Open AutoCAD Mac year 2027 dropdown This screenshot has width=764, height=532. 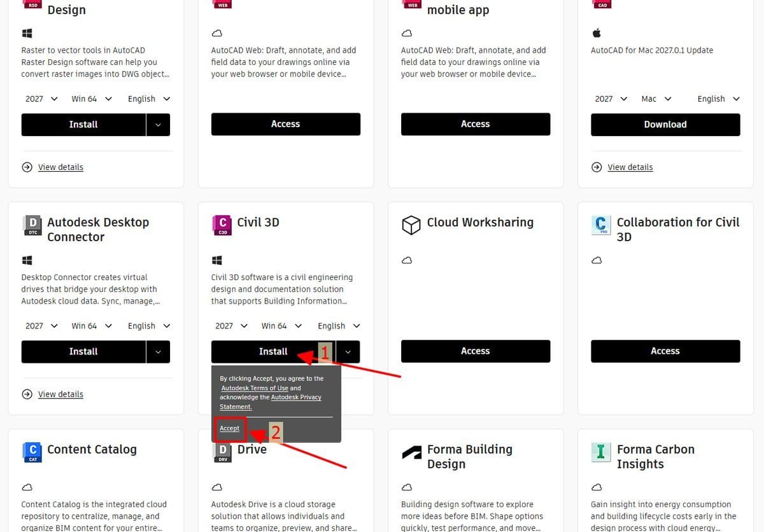coord(611,99)
